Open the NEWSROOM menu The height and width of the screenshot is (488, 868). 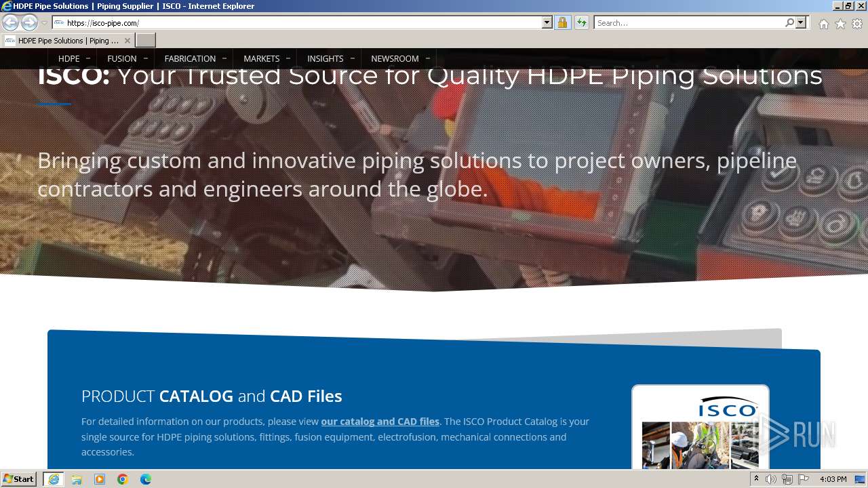(x=395, y=58)
